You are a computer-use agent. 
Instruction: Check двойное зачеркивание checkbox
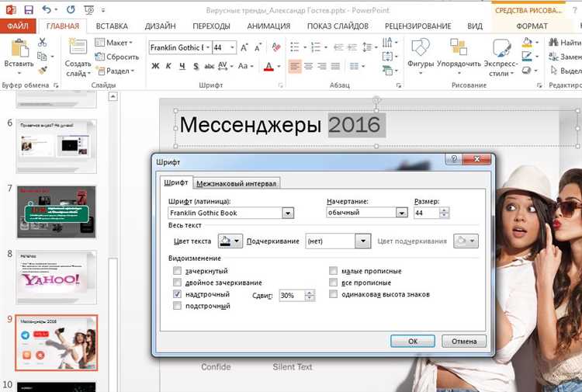click(177, 283)
